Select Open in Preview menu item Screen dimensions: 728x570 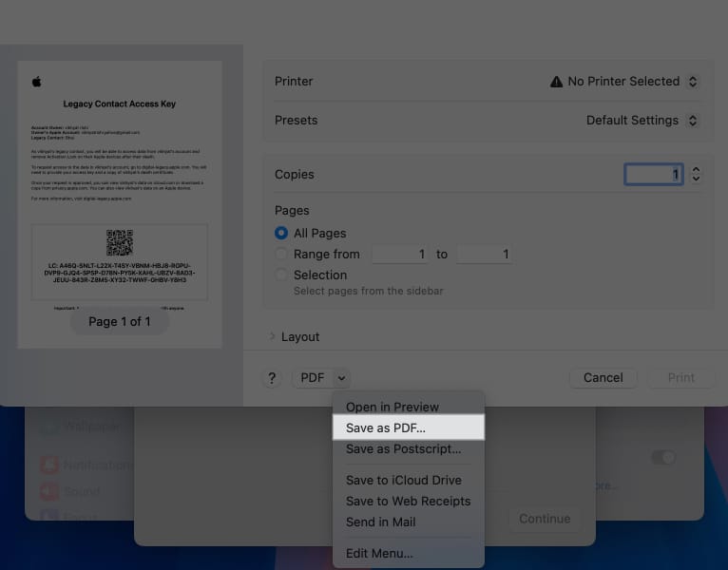[393, 407]
